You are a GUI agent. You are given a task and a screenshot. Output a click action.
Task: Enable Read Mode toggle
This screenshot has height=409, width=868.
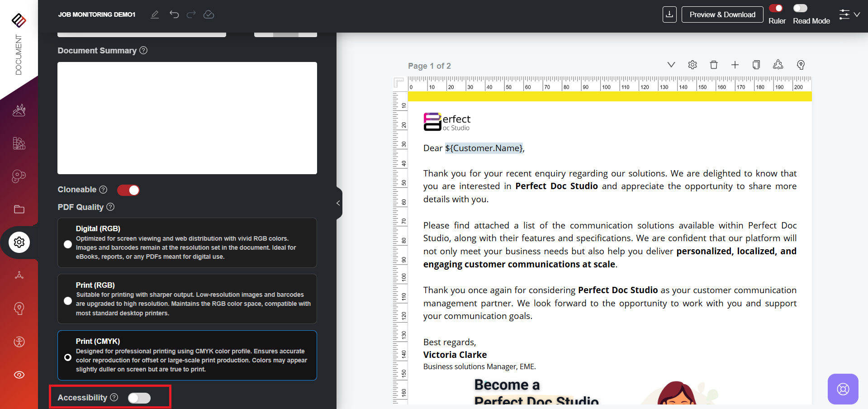800,8
